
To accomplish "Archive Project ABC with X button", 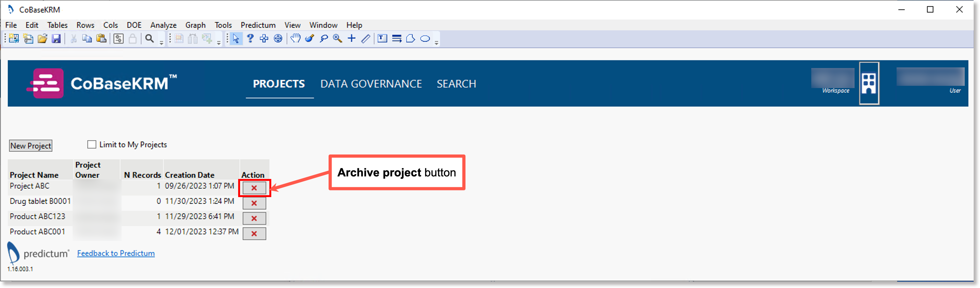I will click(x=254, y=188).
